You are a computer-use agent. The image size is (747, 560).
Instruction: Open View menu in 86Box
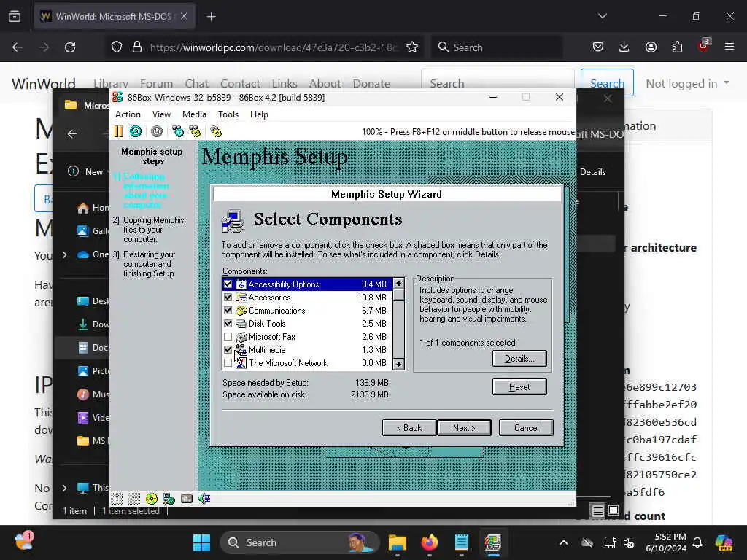point(161,114)
